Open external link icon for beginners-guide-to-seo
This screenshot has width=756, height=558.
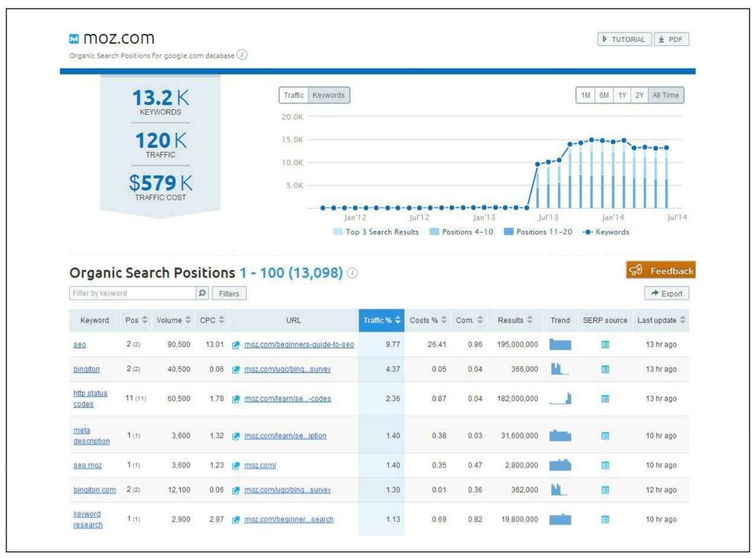(x=236, y=345)
